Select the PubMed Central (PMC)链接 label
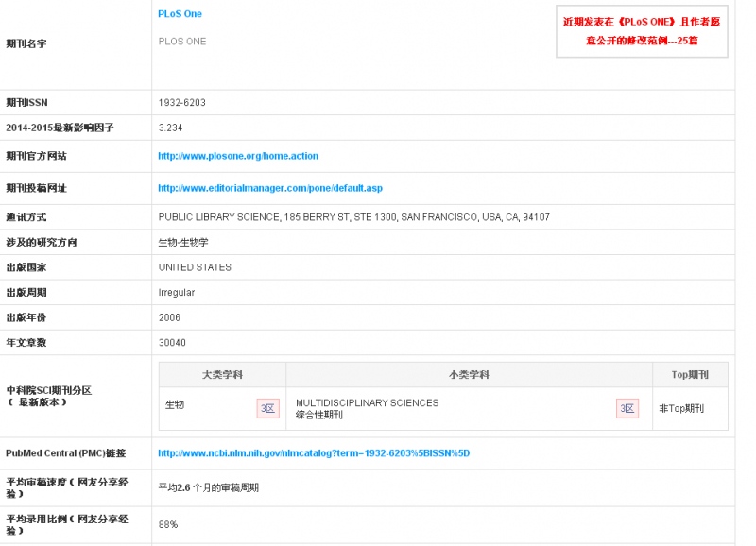Image resolution: width=756 pixels, height=546 pixels. pos(65,453)
